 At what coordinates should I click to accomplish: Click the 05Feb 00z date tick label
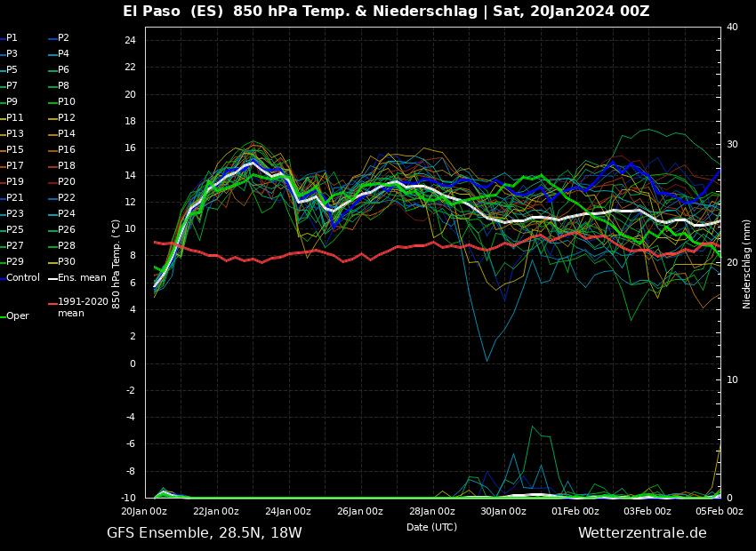[x=719, y=512]
